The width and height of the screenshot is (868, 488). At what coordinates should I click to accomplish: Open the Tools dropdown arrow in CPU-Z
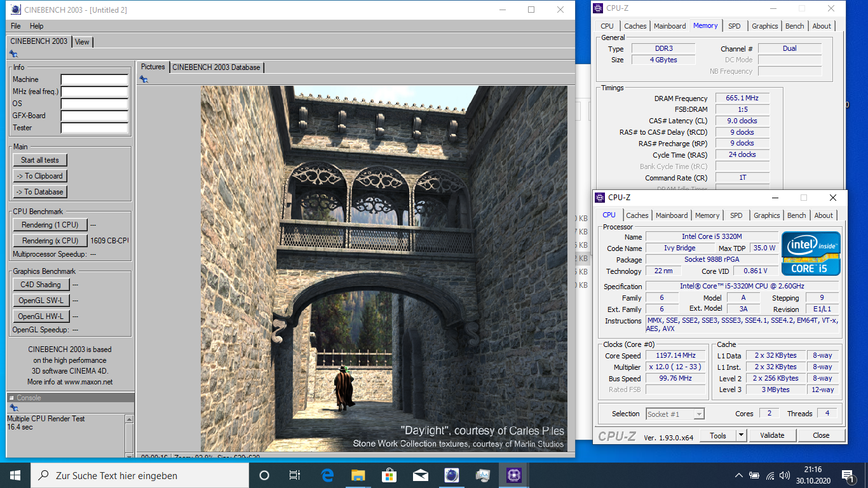[x=741, y=435]
